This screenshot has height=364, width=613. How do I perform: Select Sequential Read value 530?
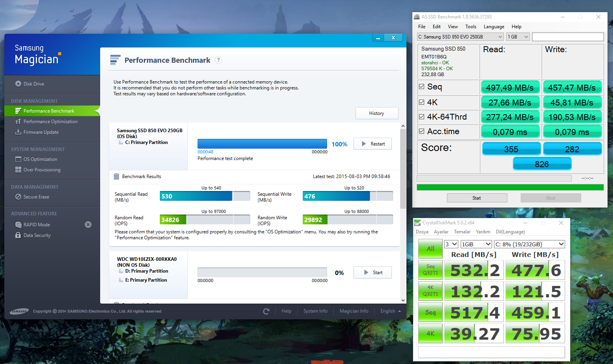coord(167,197)
